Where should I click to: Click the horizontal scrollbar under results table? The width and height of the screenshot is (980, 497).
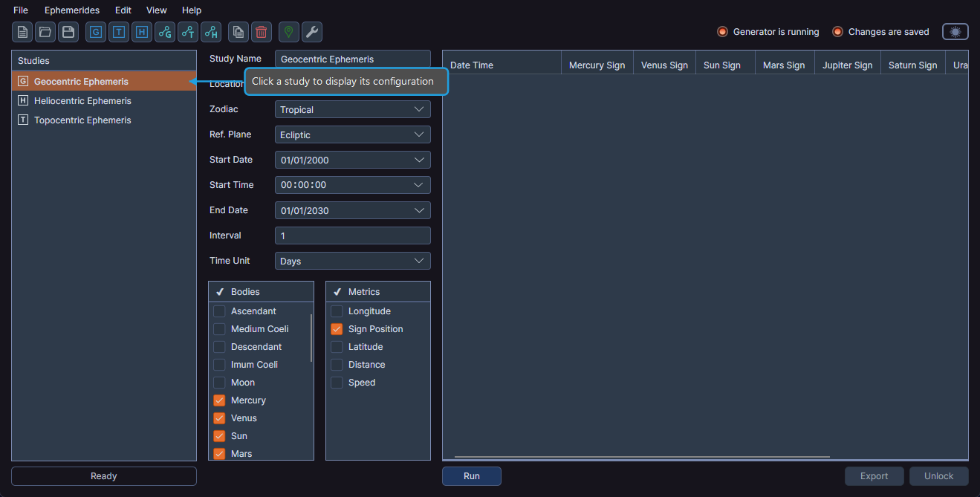[x=641, y=457]
